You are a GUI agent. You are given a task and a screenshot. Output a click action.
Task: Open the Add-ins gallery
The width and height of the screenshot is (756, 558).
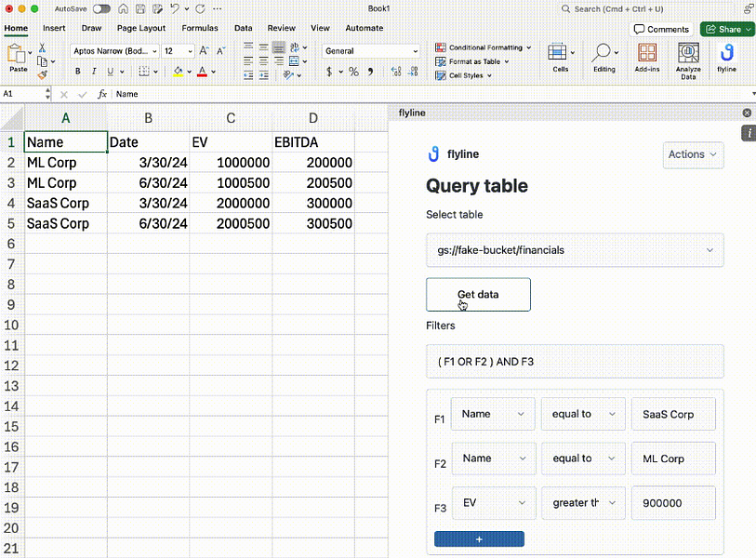(x=647, y=58)
